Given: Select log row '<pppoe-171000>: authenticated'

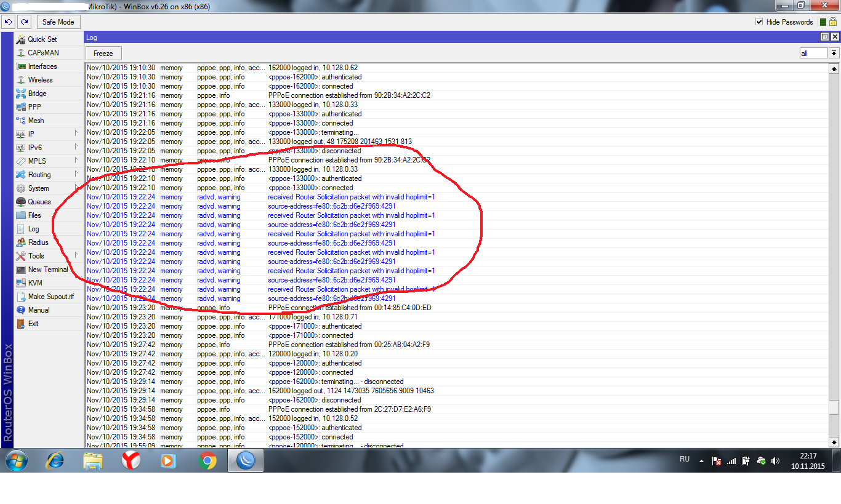Looking at the screenshot, I should (457, 326).
